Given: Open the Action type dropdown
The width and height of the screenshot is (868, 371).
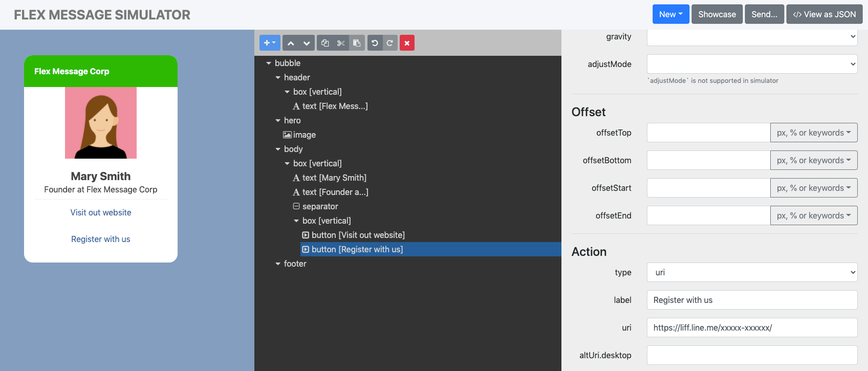Looking at the screenshot, I should click(752, 272).
